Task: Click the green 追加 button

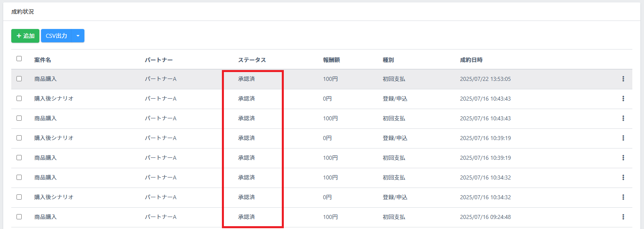Action: (25, 36)
